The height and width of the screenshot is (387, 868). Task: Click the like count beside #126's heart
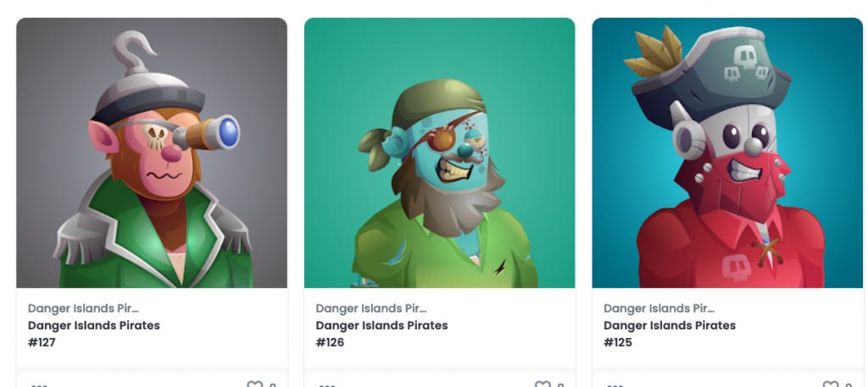click(561, 384)
